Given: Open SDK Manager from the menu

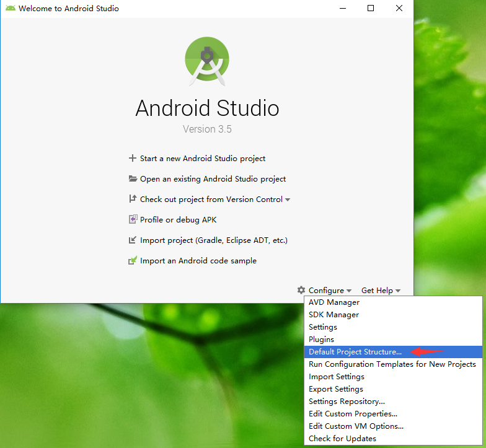Looking at the screenshot, I should point(393,315).
